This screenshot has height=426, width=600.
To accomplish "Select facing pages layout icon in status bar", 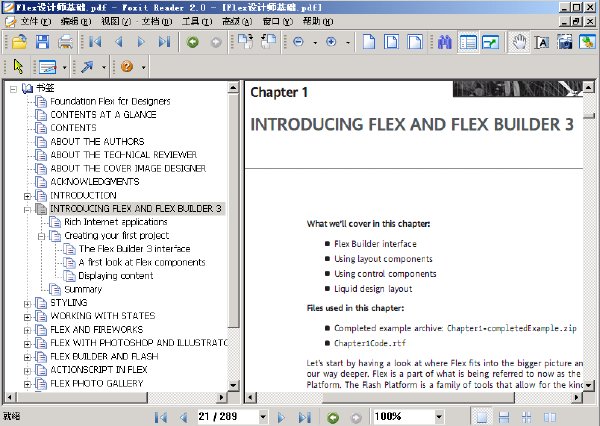I will 549,417.
